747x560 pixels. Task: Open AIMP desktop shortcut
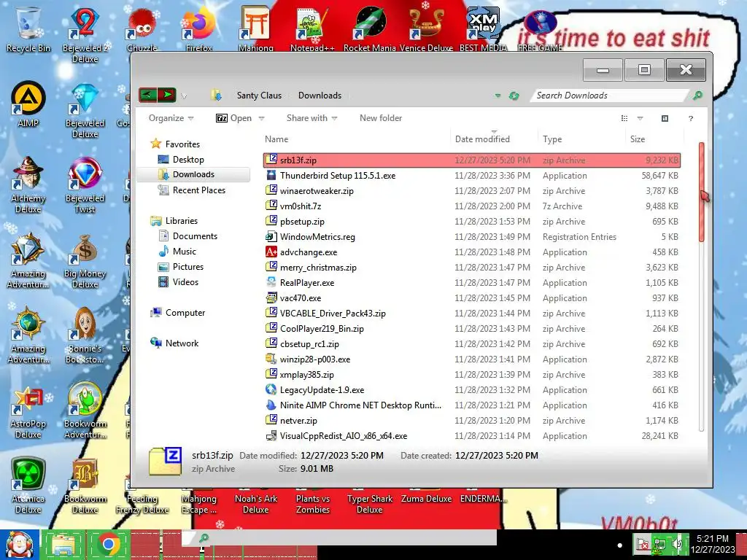coord(28,104)
